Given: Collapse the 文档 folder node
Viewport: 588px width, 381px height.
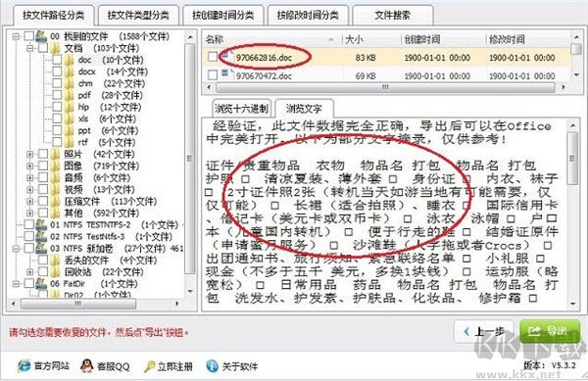Looking at the screenshot, I should (x=30, y=48).
